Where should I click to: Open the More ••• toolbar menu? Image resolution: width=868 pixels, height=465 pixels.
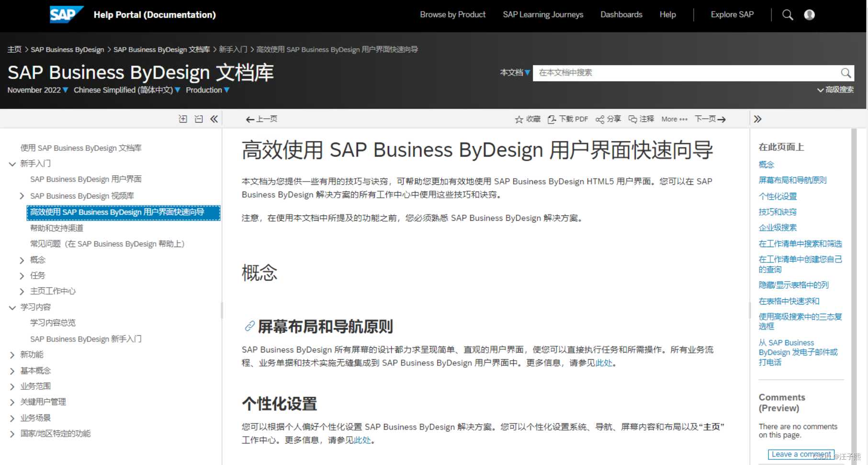coord(675,119)
